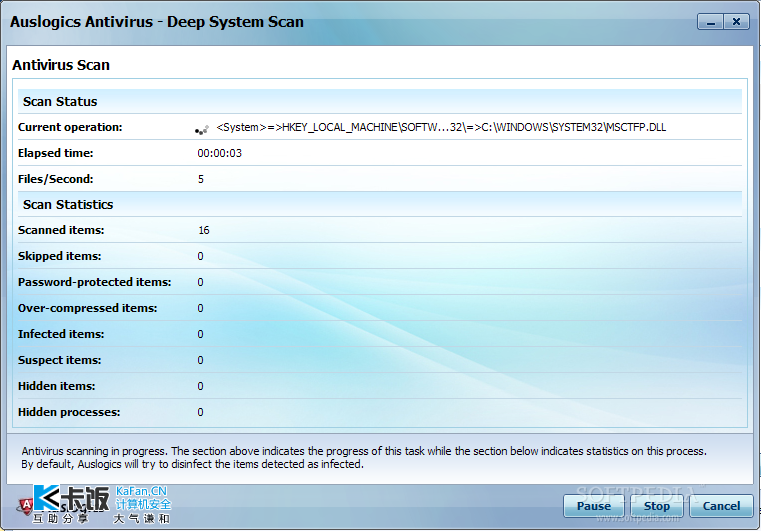This screenshot has width=761, height=531.
Task: Click the window title Auslogics Antivirus - Deep System Scan
Action: coord(157,22)
